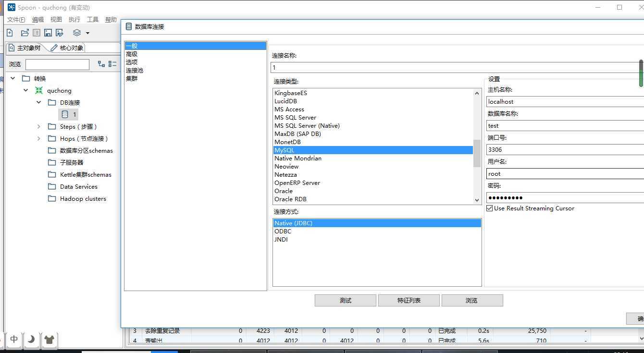Click the collapse-all tree icon beside the browse field

(x=112, y=64)
